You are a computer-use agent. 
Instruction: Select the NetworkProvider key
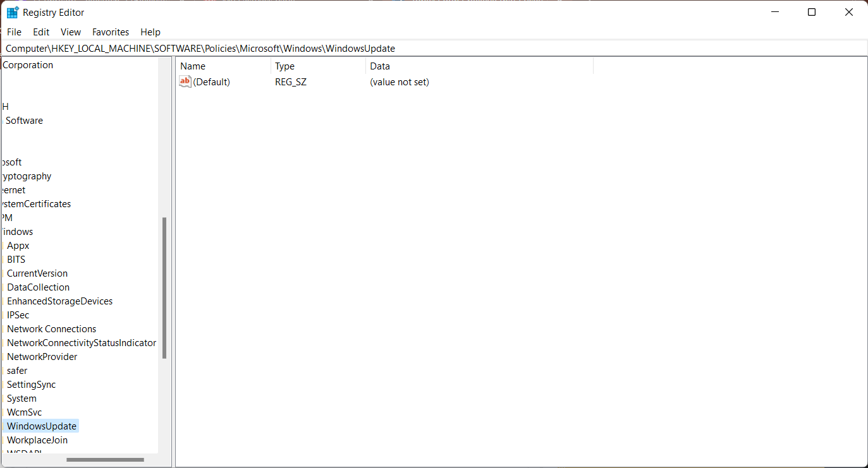click(42, 357)
